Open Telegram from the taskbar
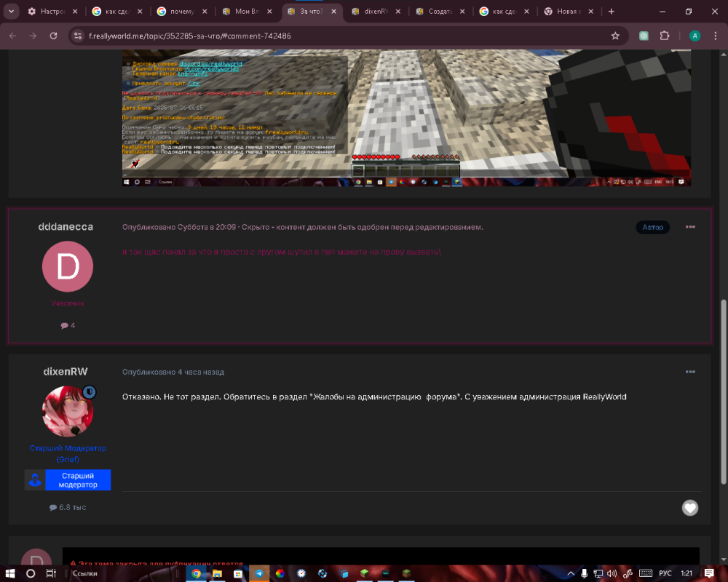Viewport: 728px width, 582px height. [x=259, y=573]
